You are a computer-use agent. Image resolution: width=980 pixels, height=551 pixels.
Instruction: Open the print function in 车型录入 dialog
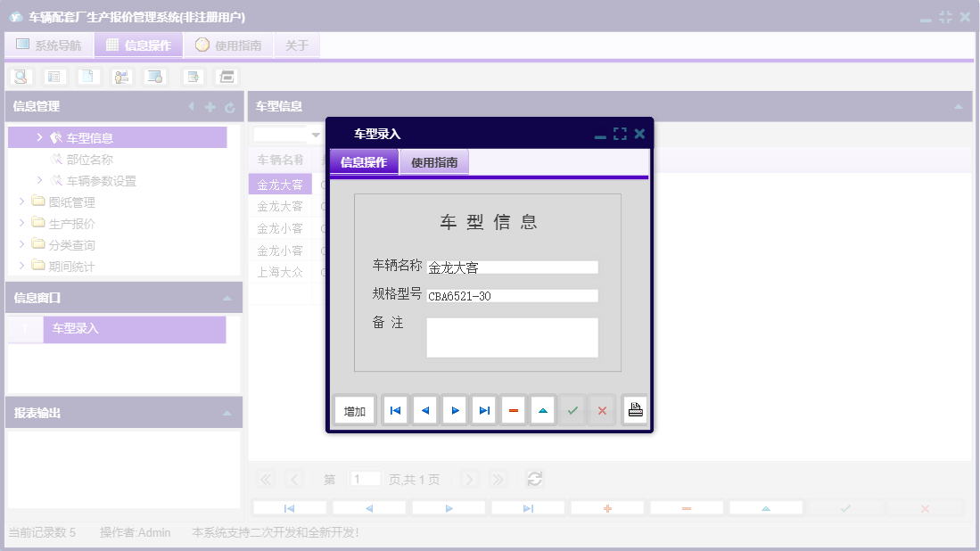pyautogui.click(x=635, y=409)
